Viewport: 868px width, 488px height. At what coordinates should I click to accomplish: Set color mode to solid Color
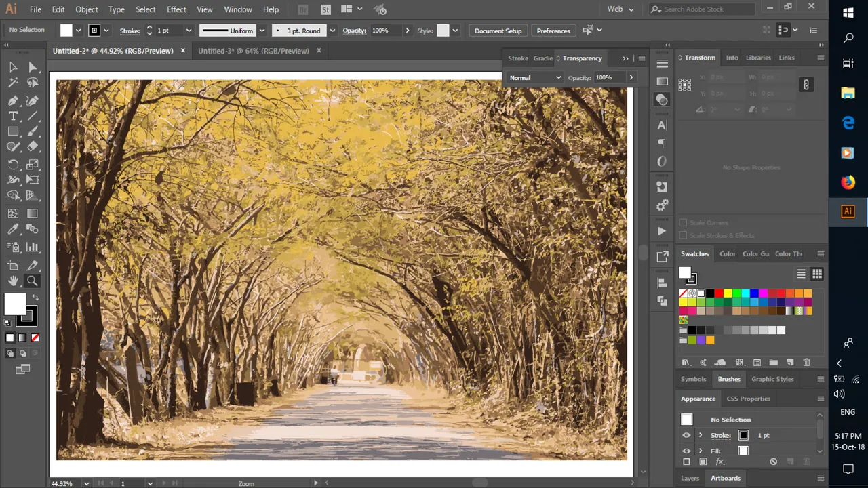(x=9, y=338)
